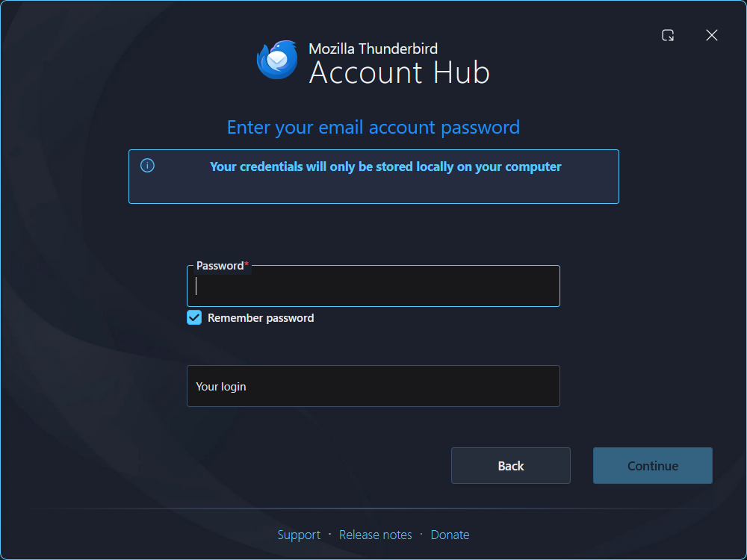
Task: Open the Support link
Action: coord(299,535)
